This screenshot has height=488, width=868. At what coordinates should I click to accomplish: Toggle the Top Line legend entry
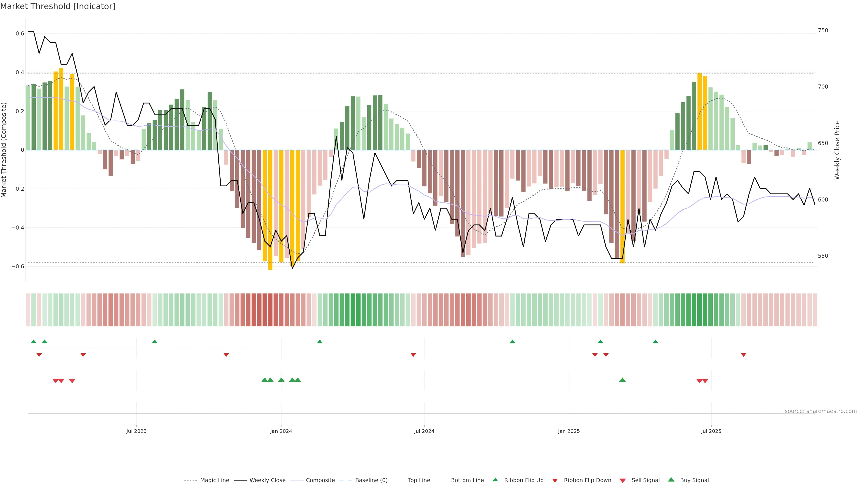click(419, 480)
